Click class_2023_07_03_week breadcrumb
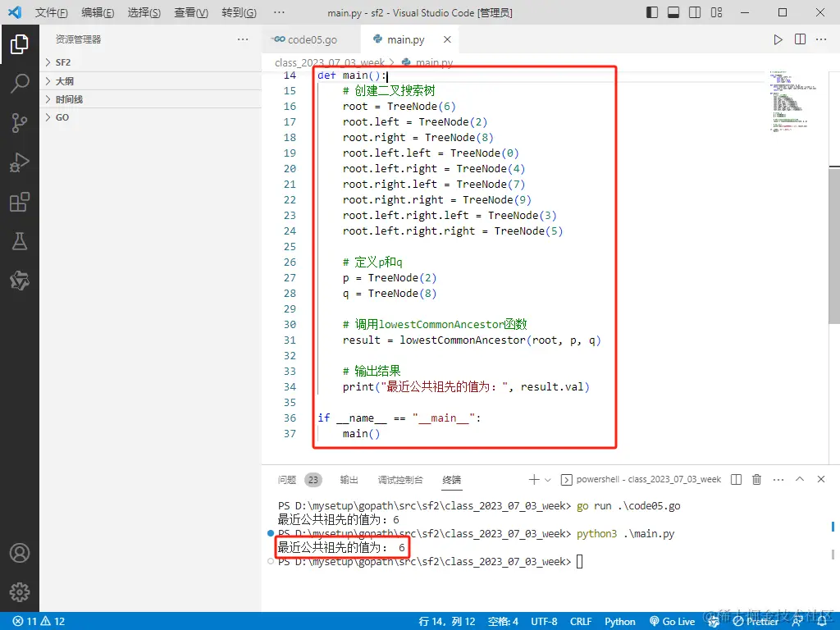This screenshot has height=630, width=840. pyautogui.click(x=330, y=62)
